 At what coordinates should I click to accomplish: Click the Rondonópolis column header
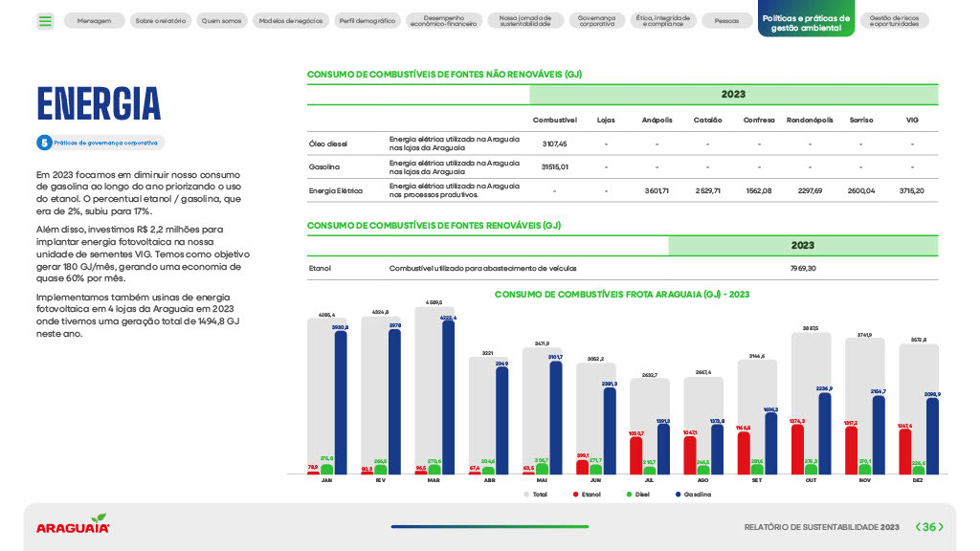[x=810, y=120]
